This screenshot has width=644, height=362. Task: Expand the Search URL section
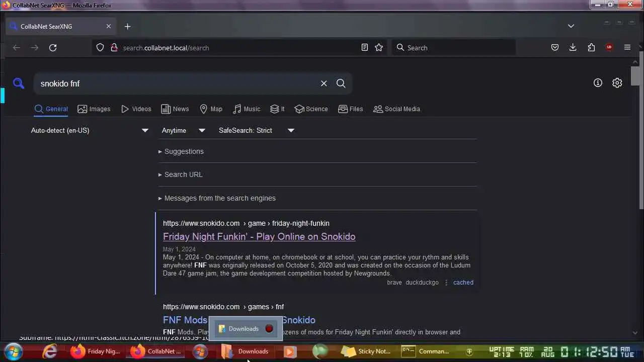(180, 174)
